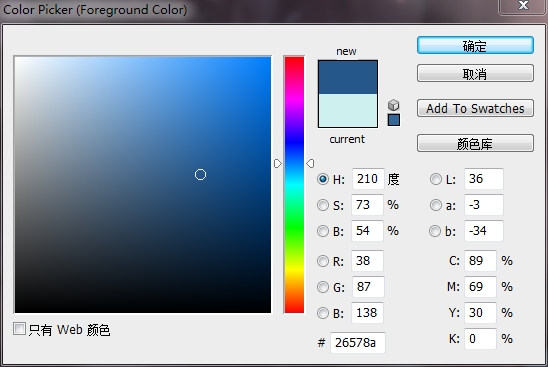Click the K black field showing 0
This screenshot has height=367, width=548.
[480, 339]
